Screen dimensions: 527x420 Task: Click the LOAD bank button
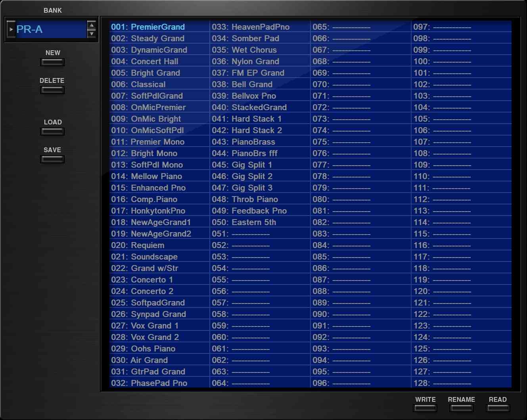[52, 132]
